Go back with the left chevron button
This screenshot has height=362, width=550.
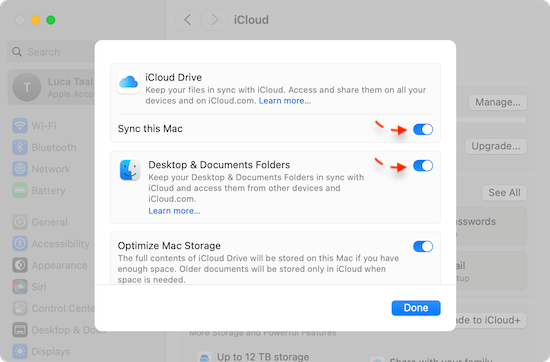(x=188, y=20)
